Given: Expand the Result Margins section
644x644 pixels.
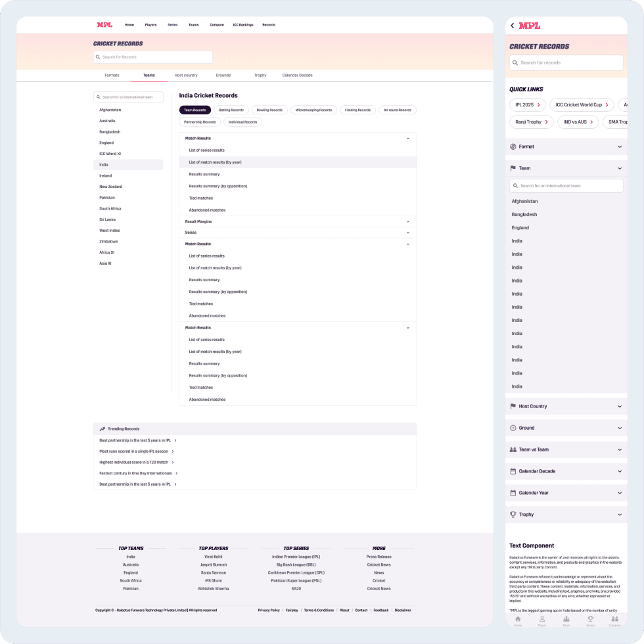Looking at the screenshot, I should click(x=298, y=221).
